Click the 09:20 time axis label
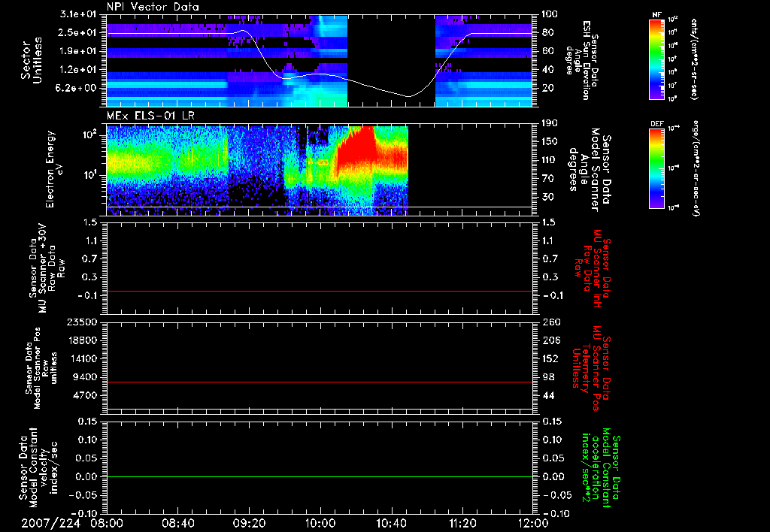 point(249,523)
